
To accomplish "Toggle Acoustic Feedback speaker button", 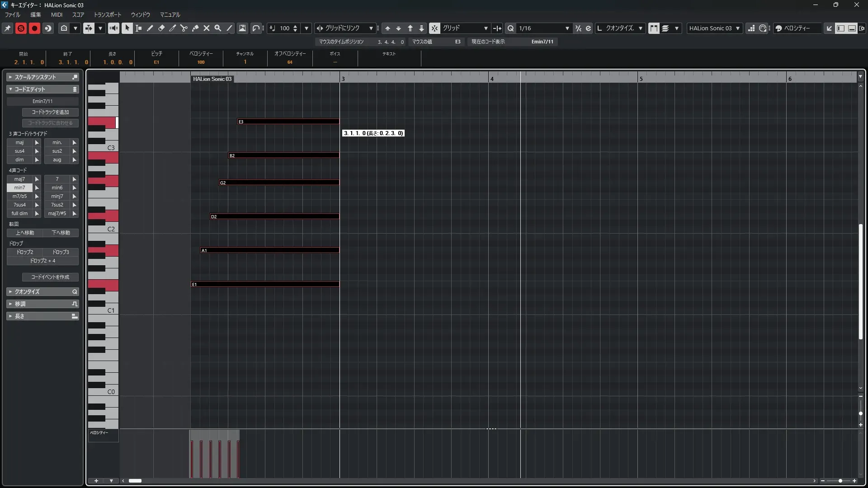I will [113, 28].
